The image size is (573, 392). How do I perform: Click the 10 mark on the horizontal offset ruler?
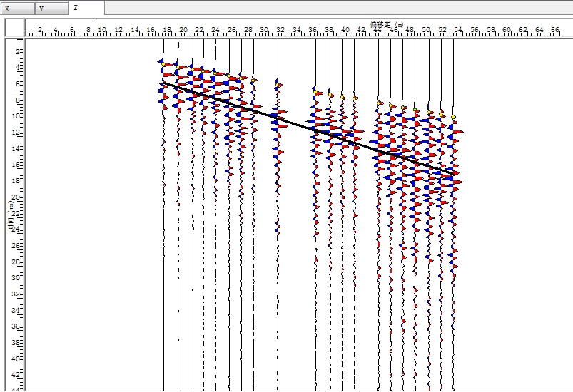[x=102, y=30]
